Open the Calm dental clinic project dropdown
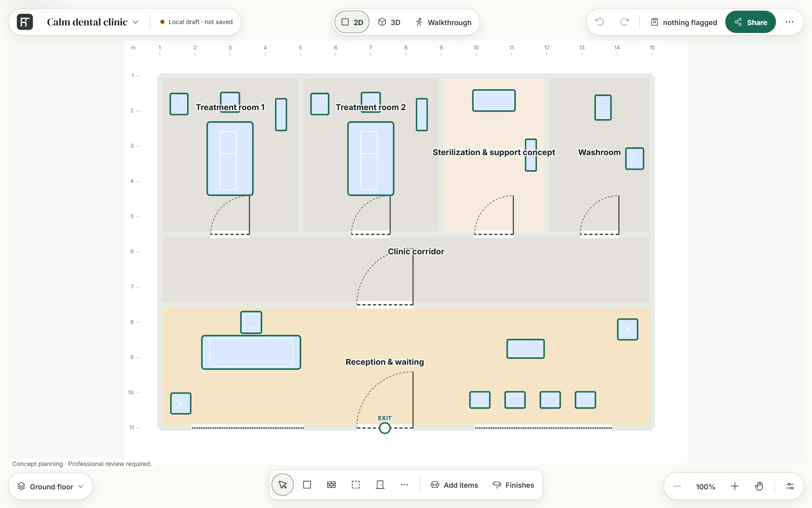 [93, 22]
